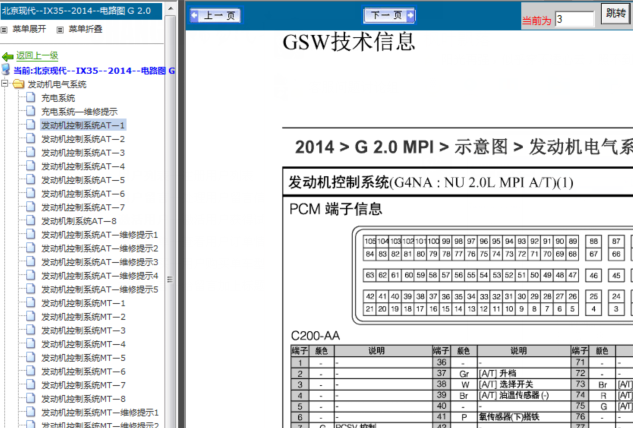The width and height of the screenshot is (633, 428).
Task: Open 发动机控制系统MT—7 page
Action: coord(83,385)
